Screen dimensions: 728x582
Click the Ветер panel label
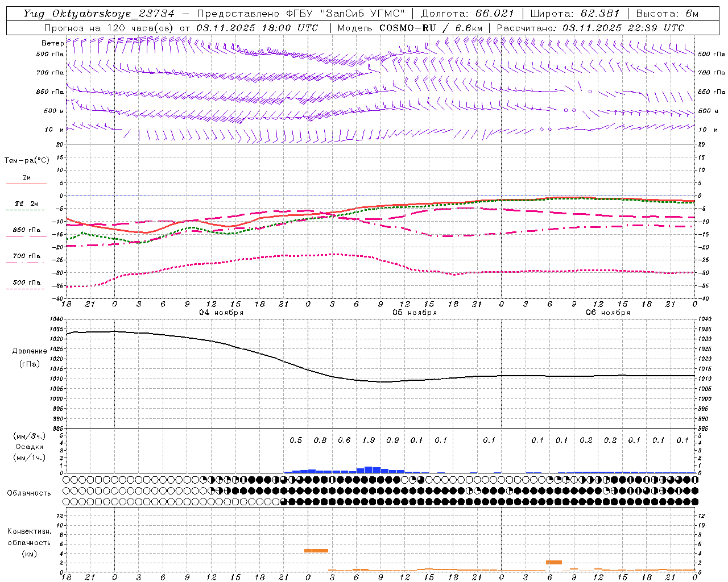[x=52, y=43]
